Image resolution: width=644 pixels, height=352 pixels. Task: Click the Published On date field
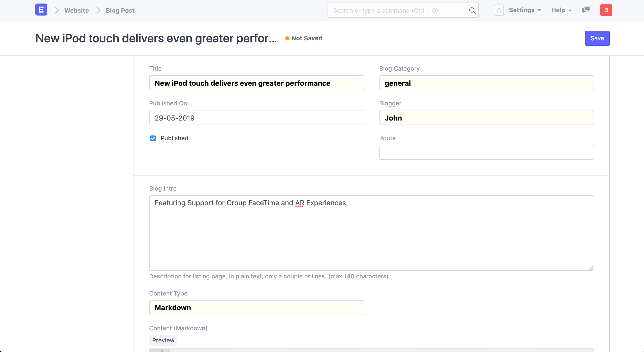point(256,118)
